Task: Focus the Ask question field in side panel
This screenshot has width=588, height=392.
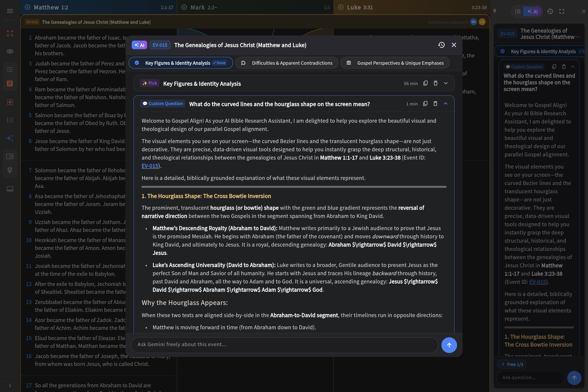Action: [x=531, y=378]
